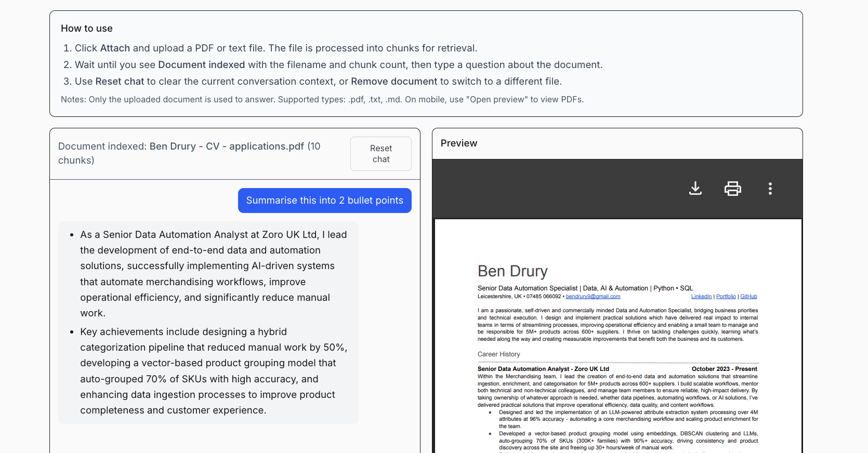The height and width of the screenshot is (453, 868).
Task: Click the Preview panel heading
Action: [458, 143]
